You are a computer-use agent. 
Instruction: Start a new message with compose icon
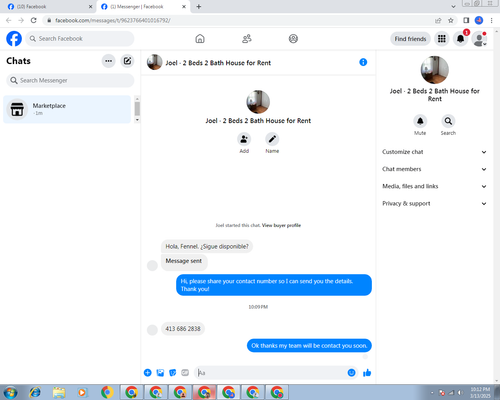(x=127, y=61)
